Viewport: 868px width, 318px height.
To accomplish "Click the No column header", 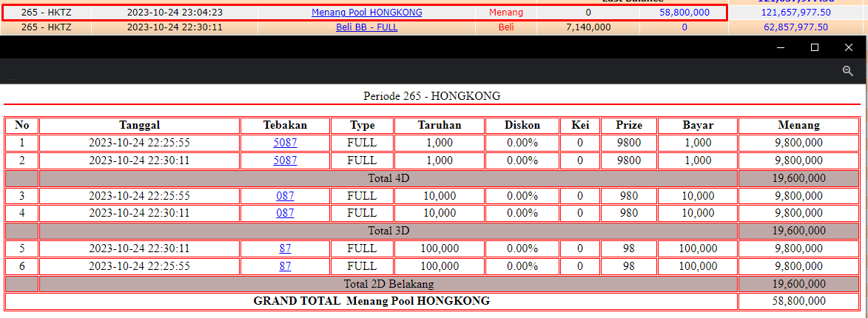I will [21, 125].
